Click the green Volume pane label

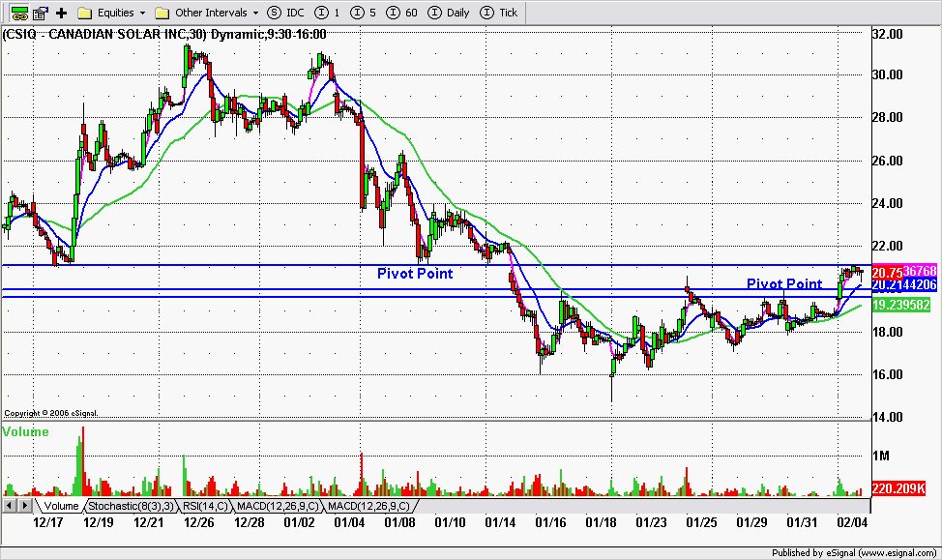(25, 432)
